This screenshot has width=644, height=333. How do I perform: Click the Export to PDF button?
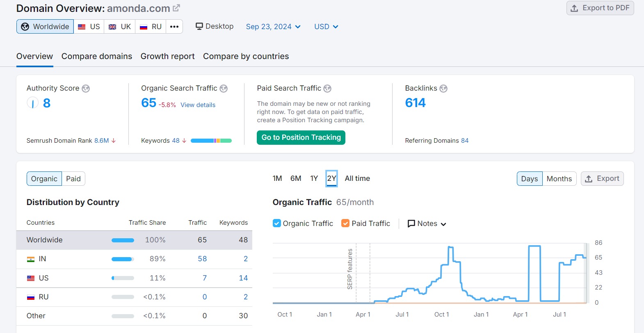click(x=600, y=8)
